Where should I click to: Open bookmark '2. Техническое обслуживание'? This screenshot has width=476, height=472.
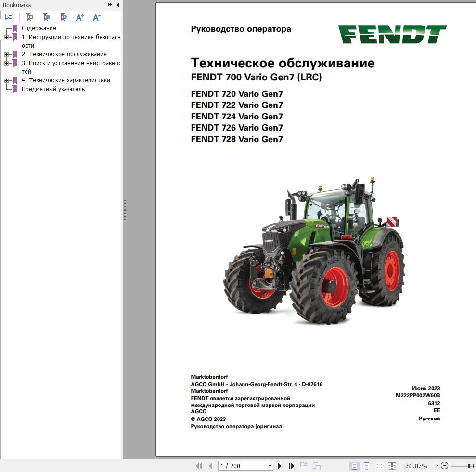pos(64,54)
